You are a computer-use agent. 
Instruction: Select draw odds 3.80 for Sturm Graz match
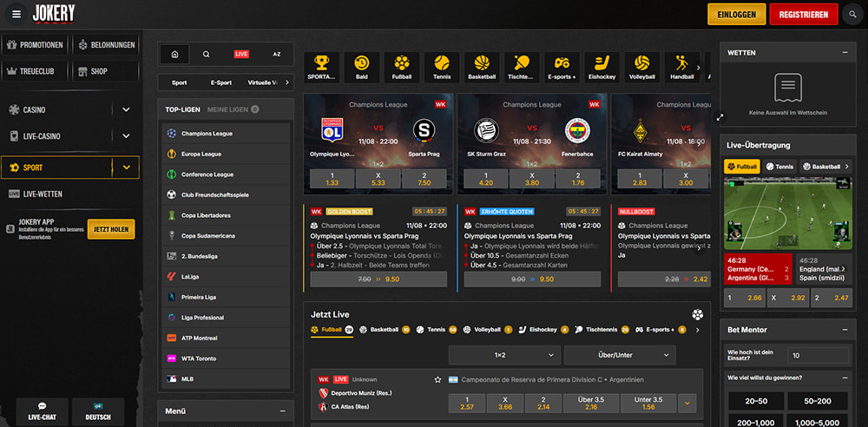click(531, 179)
